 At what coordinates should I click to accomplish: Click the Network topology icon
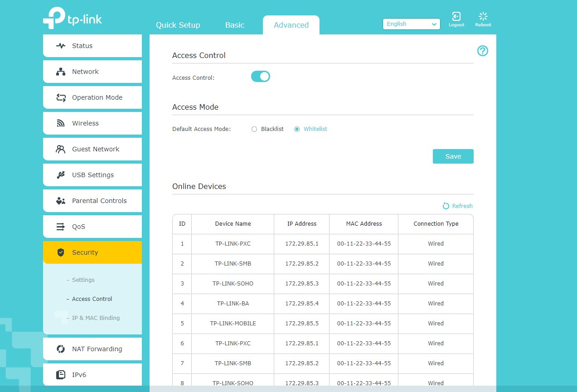click(61, 72)
